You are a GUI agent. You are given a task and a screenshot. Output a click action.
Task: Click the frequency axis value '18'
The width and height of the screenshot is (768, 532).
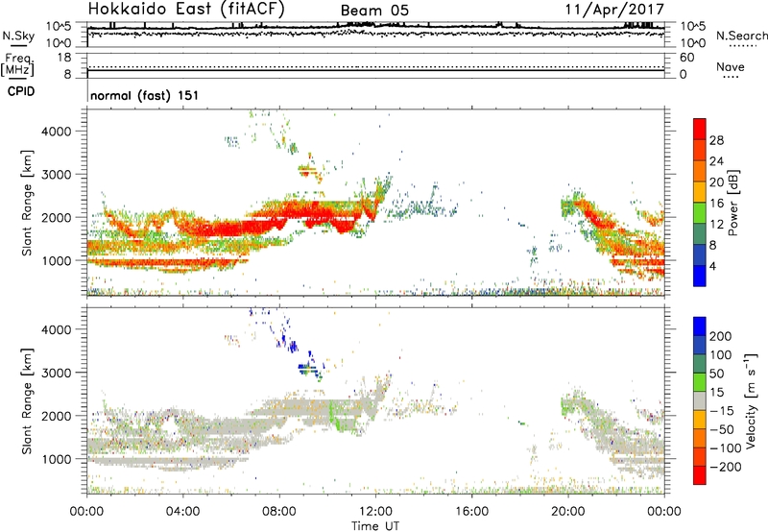point(64,58)
